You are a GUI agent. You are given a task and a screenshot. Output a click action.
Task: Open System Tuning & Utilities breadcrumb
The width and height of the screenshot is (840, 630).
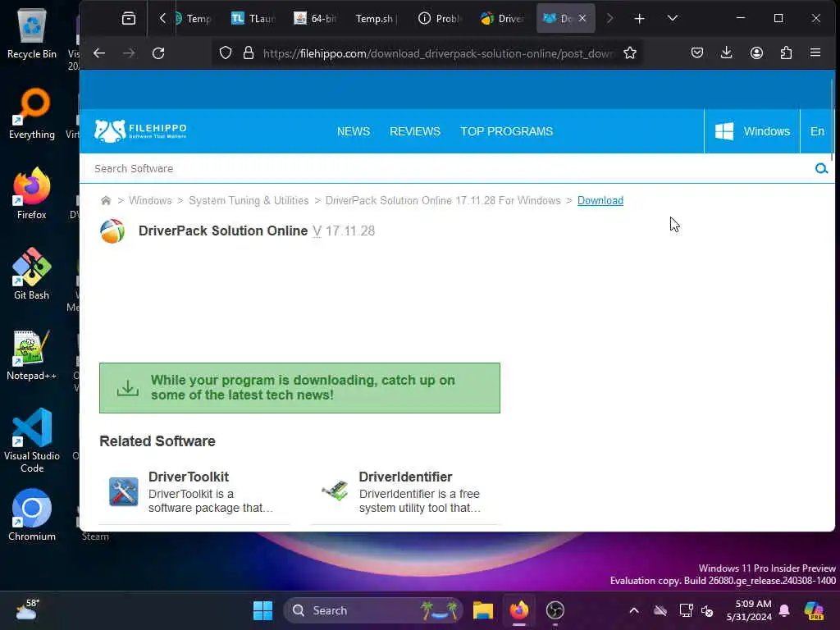[249, 200]
